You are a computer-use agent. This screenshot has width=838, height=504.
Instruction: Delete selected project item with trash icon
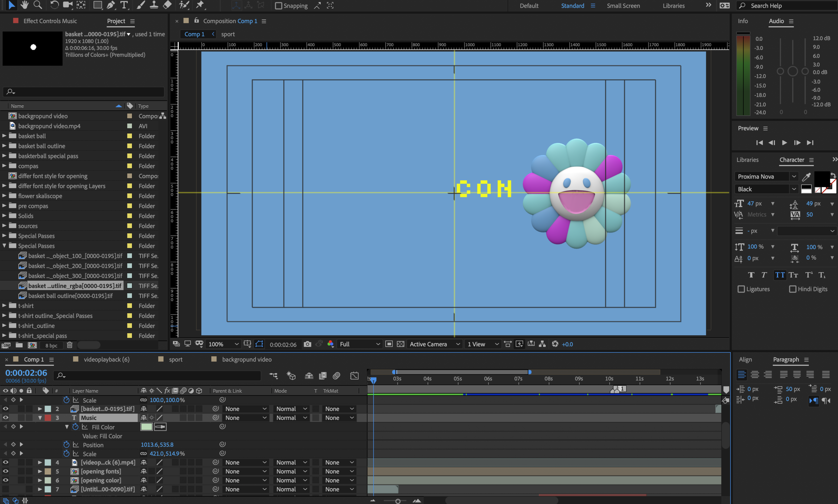70,345
